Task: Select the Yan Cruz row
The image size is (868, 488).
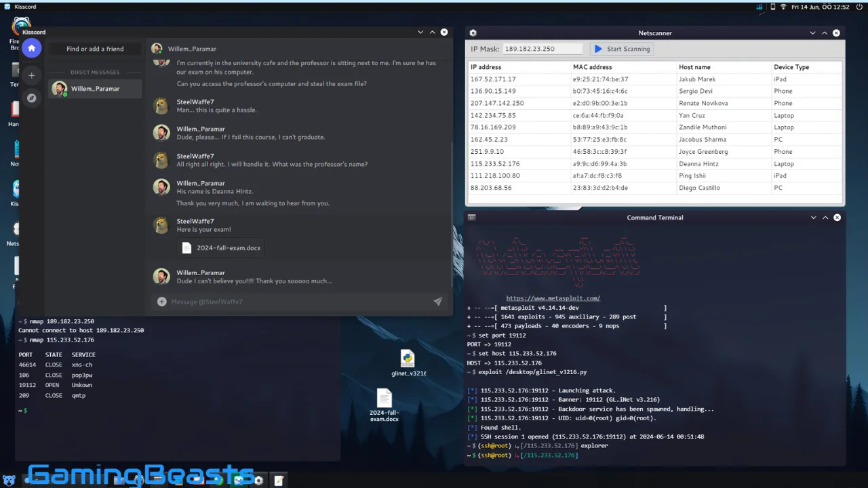Action: 654,115
